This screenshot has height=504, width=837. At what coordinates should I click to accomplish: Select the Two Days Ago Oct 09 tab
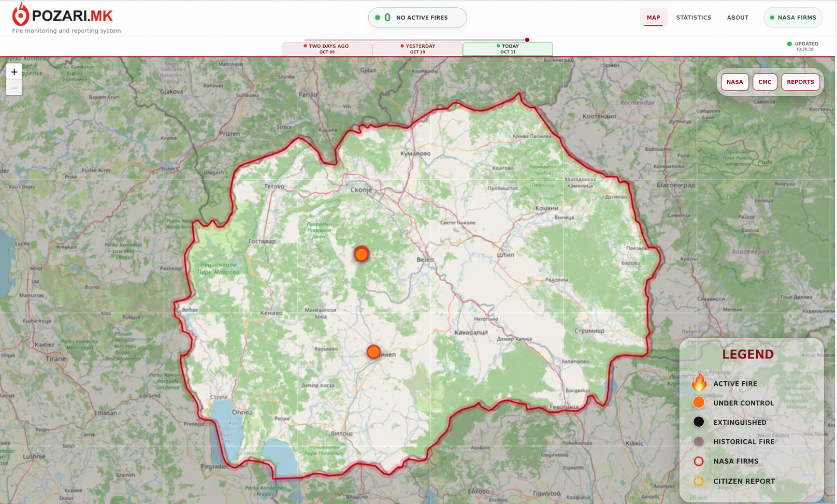[x=327, y=49]
